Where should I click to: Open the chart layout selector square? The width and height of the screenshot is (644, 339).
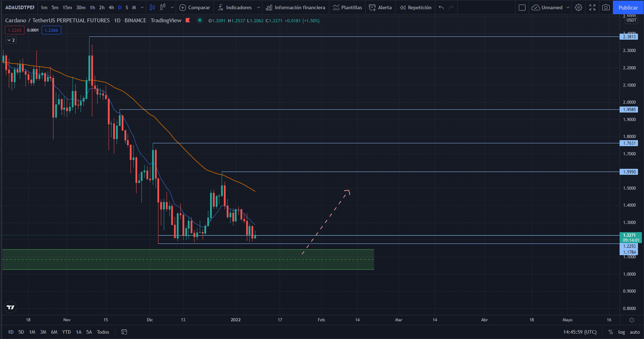coord(522,8)
